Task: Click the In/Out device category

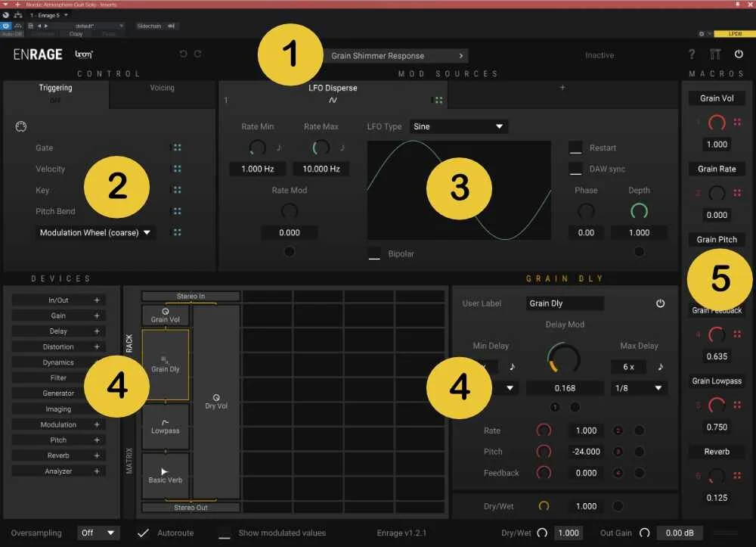Action: click(x=58, y=300)
